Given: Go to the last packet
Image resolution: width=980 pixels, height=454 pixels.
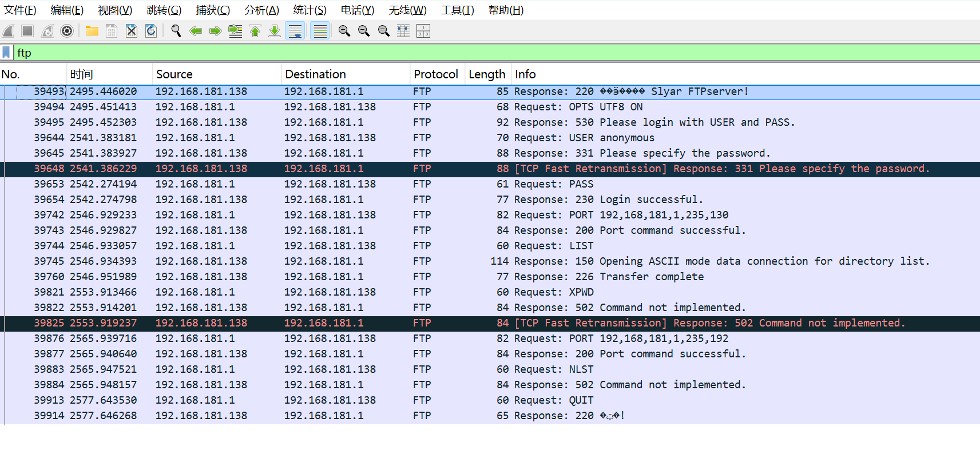Looking at the screenshot, I should (x=275, y=31).
